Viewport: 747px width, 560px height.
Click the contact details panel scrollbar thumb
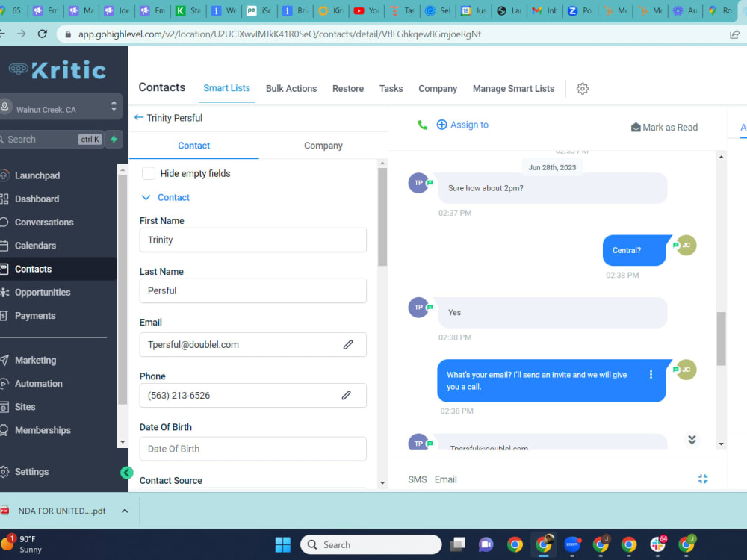382,217
